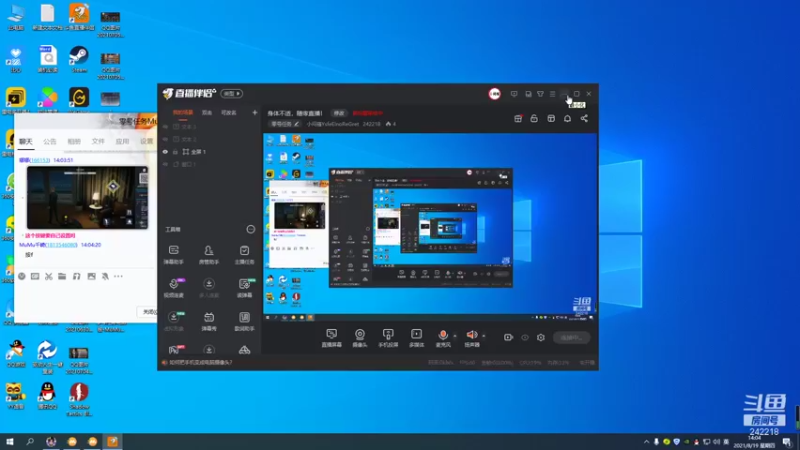Click the lock icon in stream header
Viewport: 800px width, 450px height.
[x=534, y=118]
